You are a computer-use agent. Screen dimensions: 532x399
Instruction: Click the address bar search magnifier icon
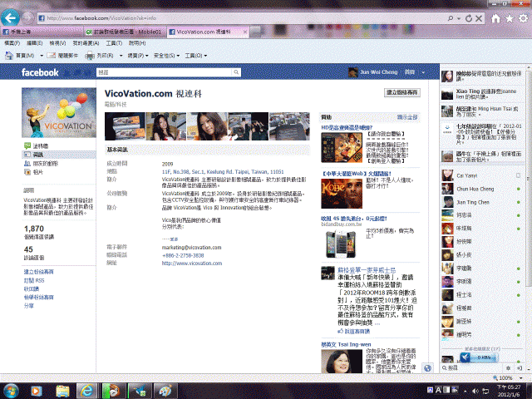(x=451, y=18)
